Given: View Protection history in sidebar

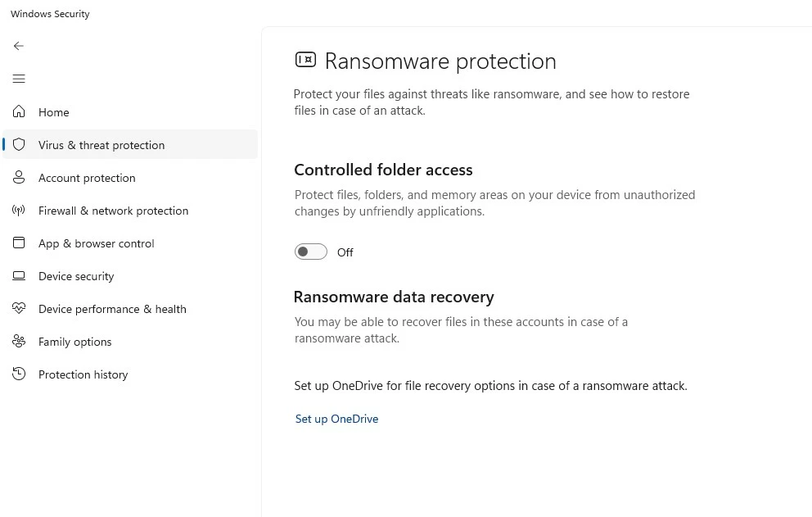Looking at the screenshot, I should coord(83,374).
